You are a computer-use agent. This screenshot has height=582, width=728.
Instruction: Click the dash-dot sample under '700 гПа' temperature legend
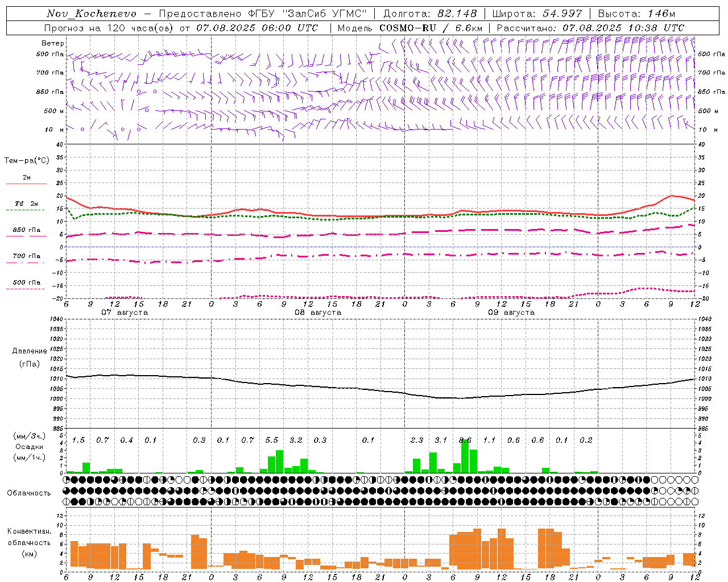coord(26,263)
